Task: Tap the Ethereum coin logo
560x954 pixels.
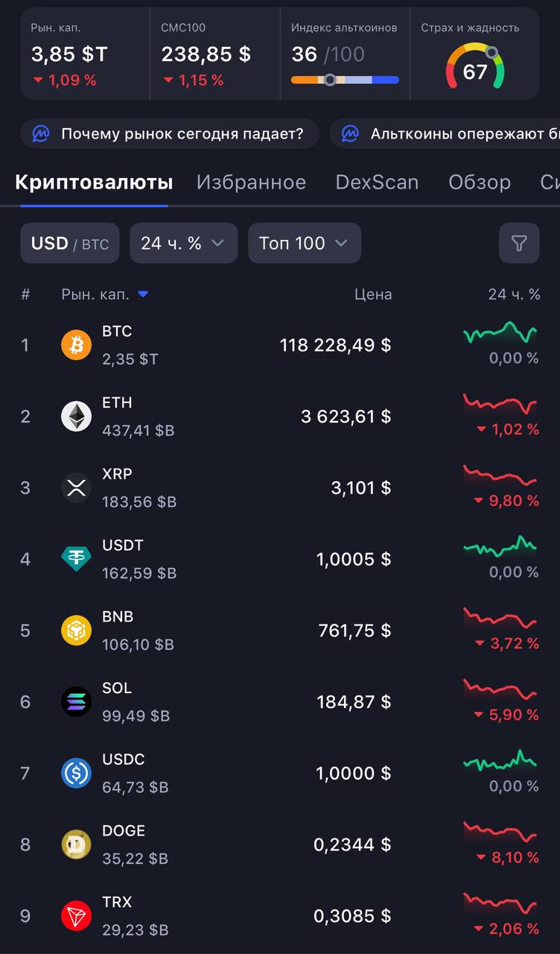Action: (x=76, y=416)
